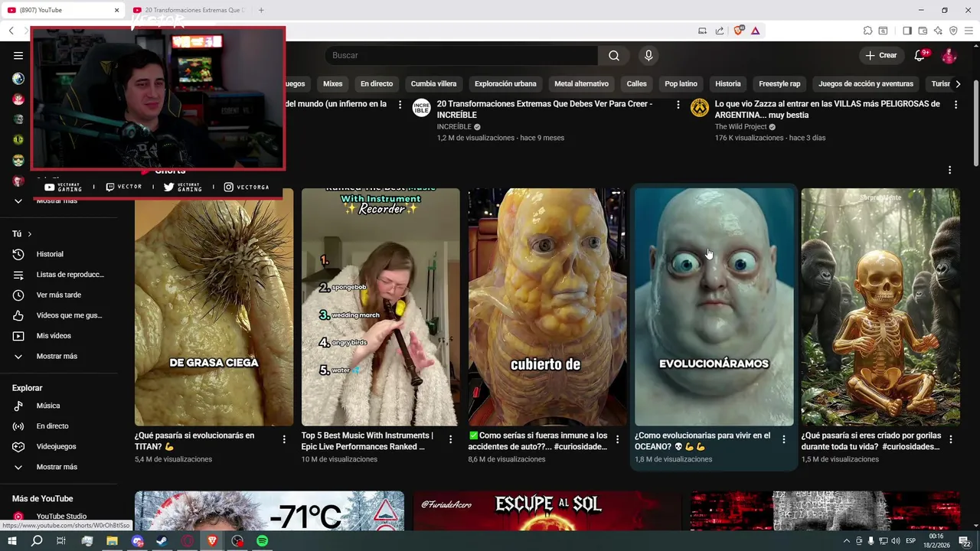The image size is (980, 551).
Task: Click the Crear button
Action: pyautogui.click(x=880, y=55)
